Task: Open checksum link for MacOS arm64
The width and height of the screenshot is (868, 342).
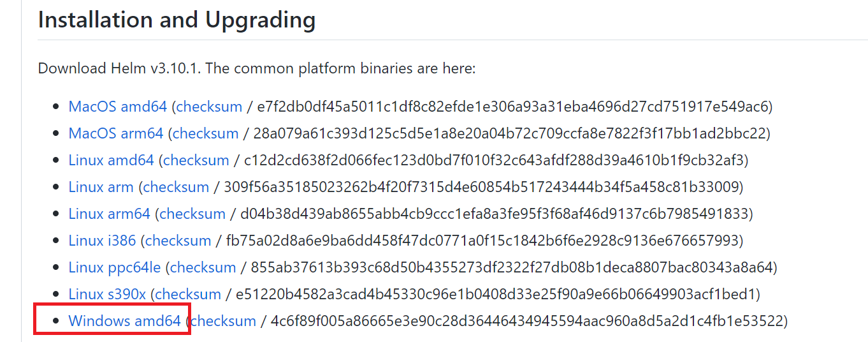Action: [x=205, y=133]
